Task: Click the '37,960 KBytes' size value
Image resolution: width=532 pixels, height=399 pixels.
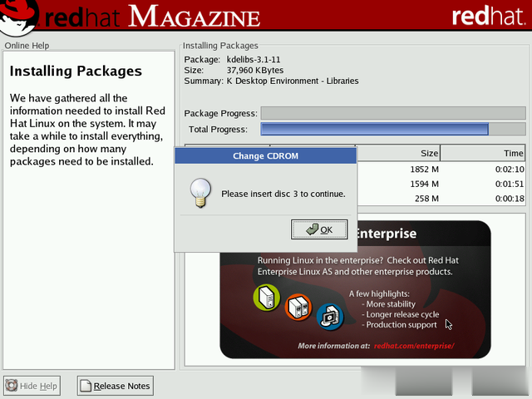Action: click(x=255, y=70)
